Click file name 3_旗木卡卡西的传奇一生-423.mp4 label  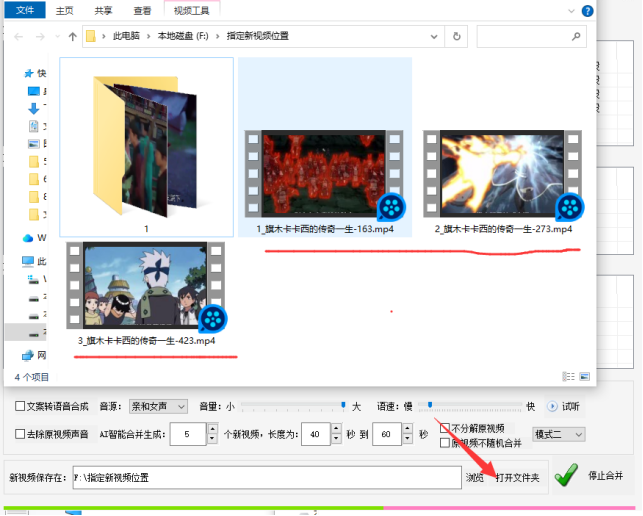coord(146,341)
